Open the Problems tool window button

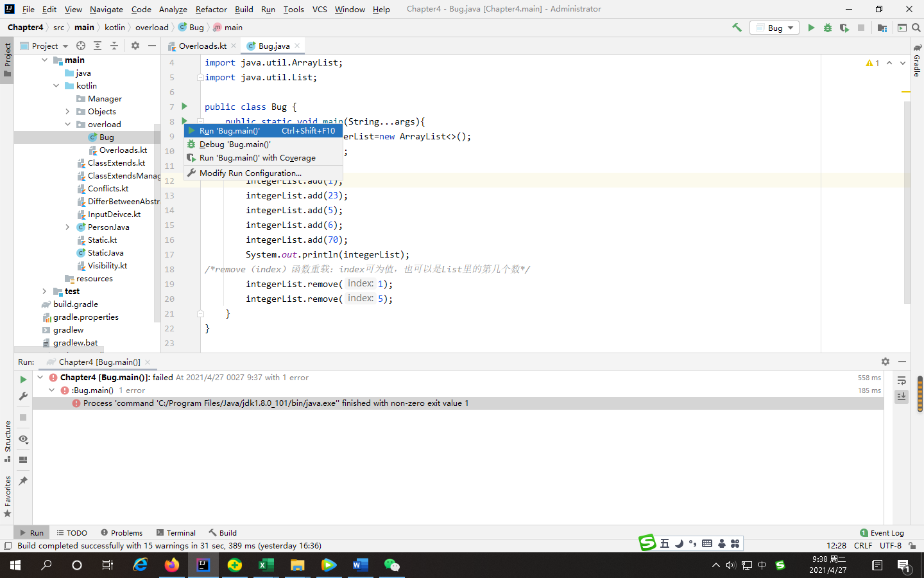pyautogui.click(x=122, y=533)
